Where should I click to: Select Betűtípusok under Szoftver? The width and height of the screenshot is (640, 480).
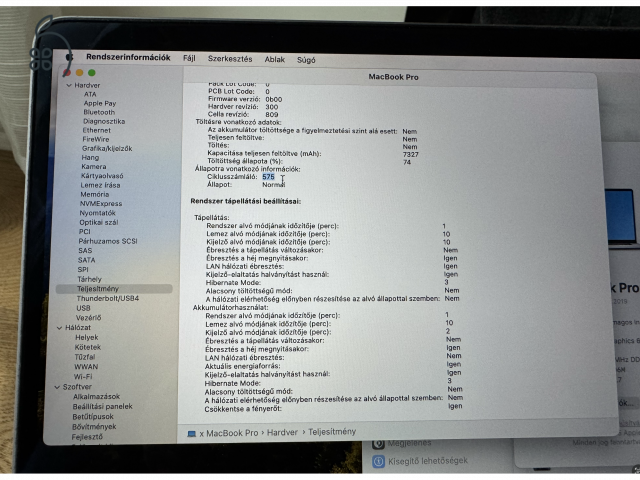pos(93,417)
